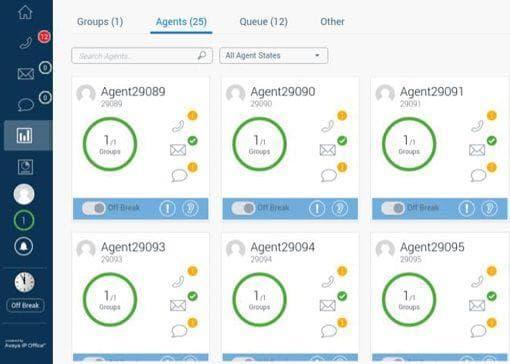Click the email channel icon on Agent29095 card
This screenshot has height=364, width=510.
477,305
